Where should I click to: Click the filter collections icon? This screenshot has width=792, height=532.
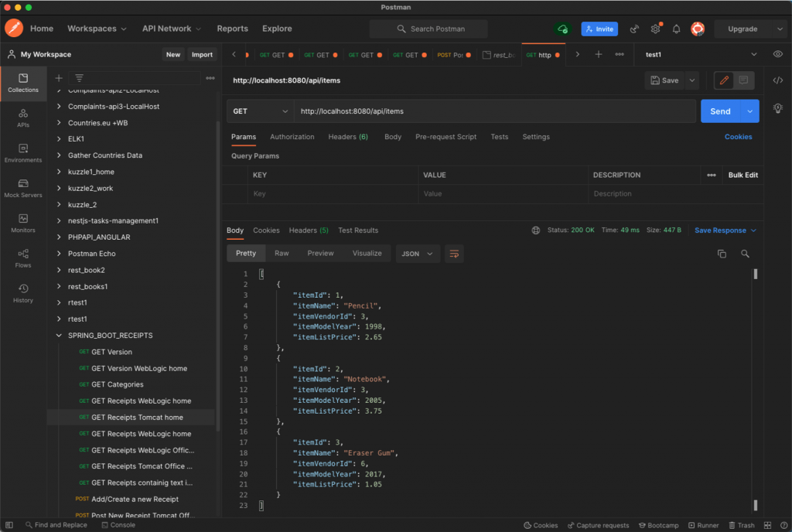(x=80, y=78)
